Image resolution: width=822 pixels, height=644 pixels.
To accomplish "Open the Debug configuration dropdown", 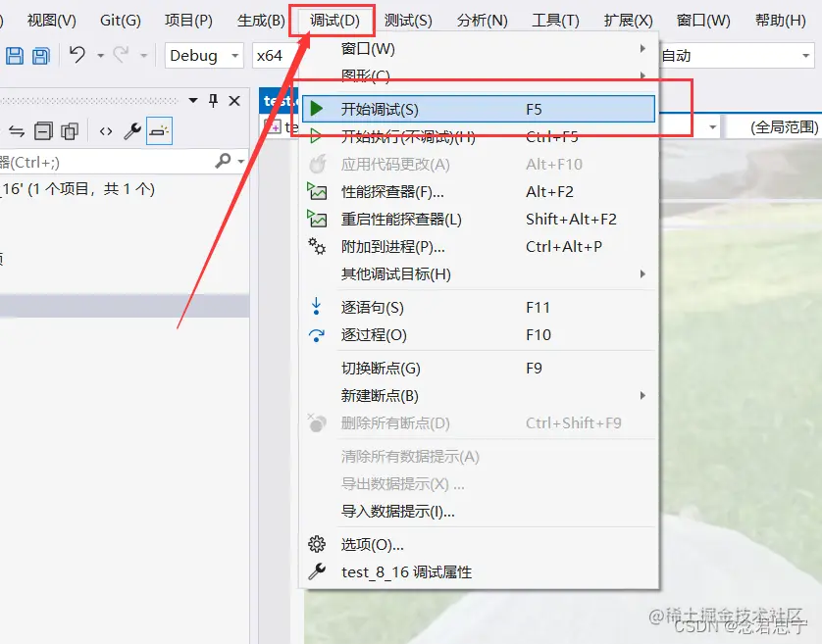I will [x=203, y=56].
